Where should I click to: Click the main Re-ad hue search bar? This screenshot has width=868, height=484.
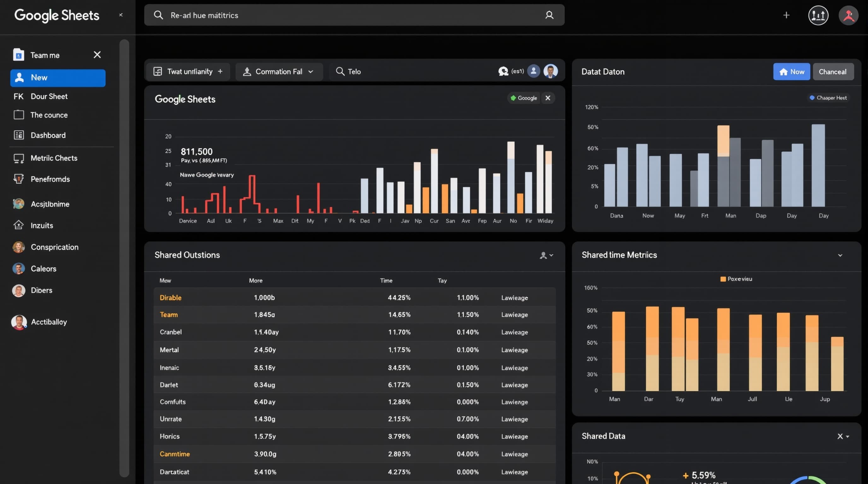point(354,15)
